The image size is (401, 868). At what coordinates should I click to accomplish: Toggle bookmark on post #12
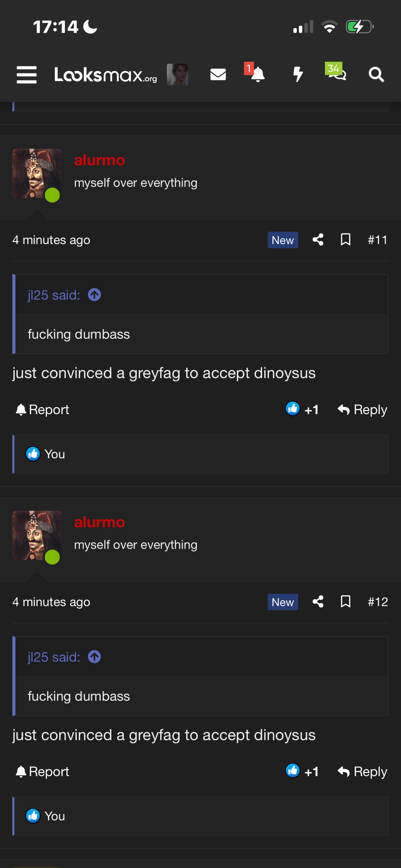pos(345,602)
